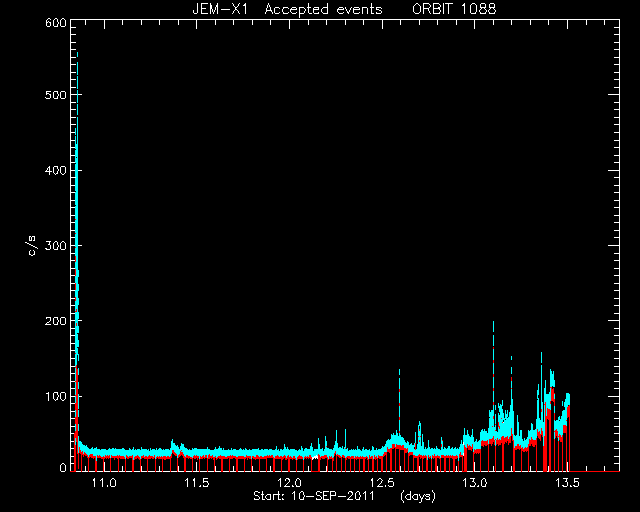This screenshot has height=512, width=640.
Task: Click the 600 y-axis tick label
Action: click(x=56, y=23)
